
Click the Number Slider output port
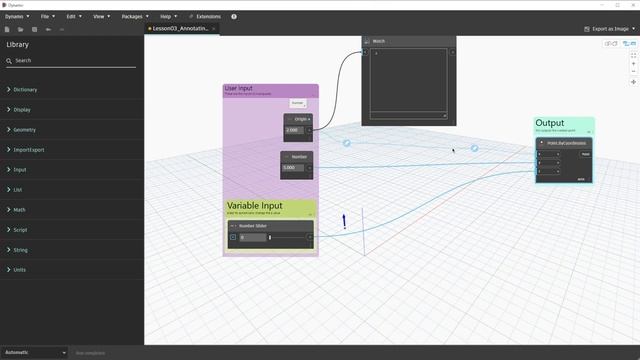click(310, 237)
